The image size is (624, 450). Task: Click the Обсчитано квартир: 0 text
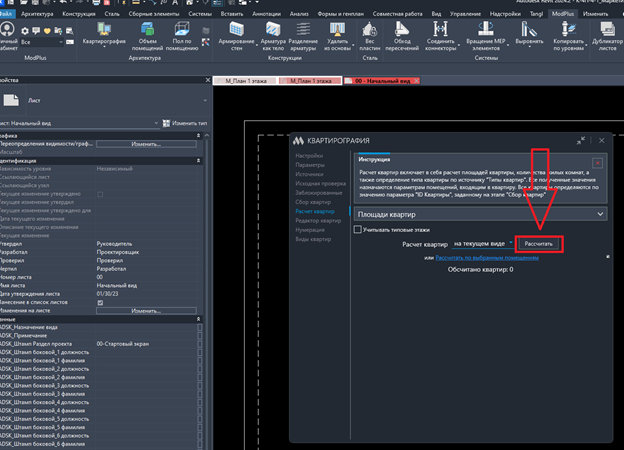[480, 269]
